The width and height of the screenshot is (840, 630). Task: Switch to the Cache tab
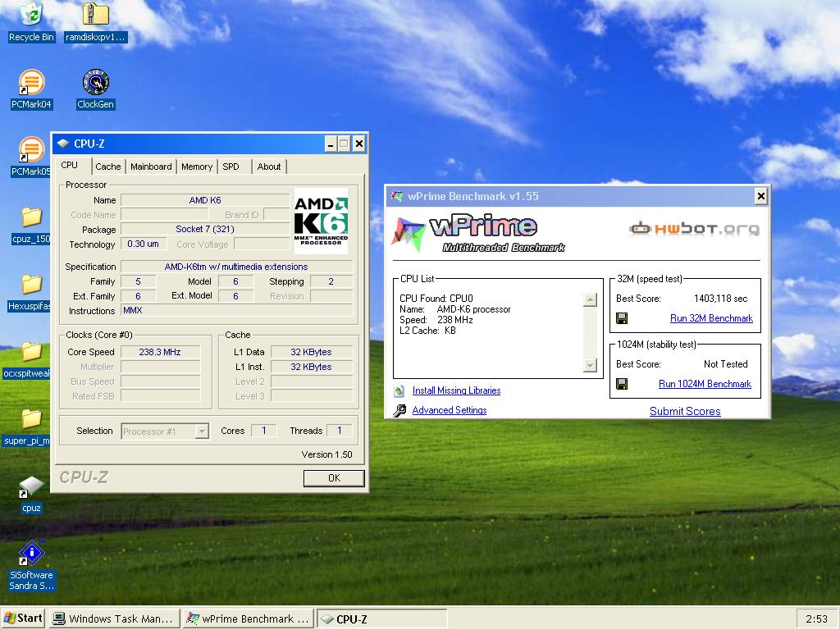pyautogui.click(x=108, y=167)
